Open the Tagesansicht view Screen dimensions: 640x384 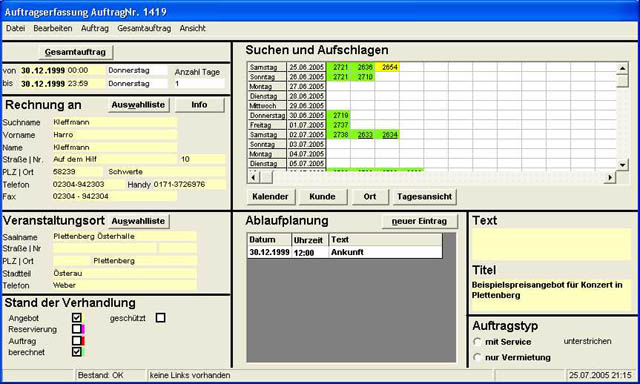[424, 197]
